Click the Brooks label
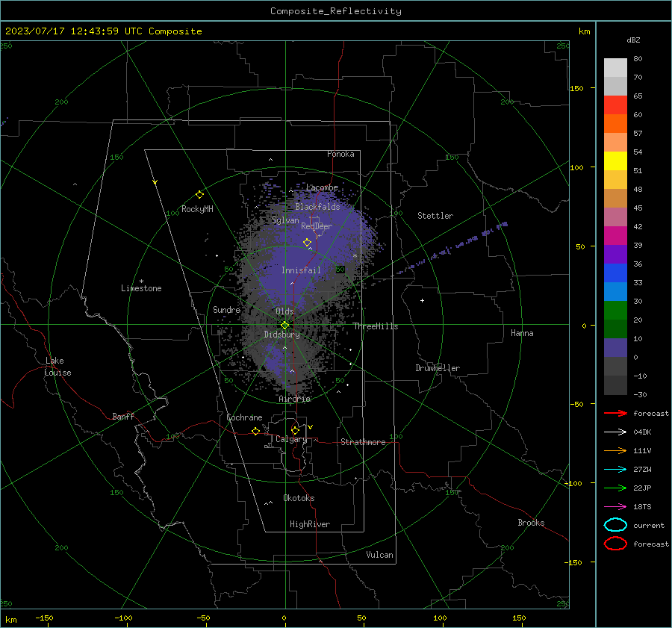The image size is (672, 628). pyautogui.click(x=531, y=523)
